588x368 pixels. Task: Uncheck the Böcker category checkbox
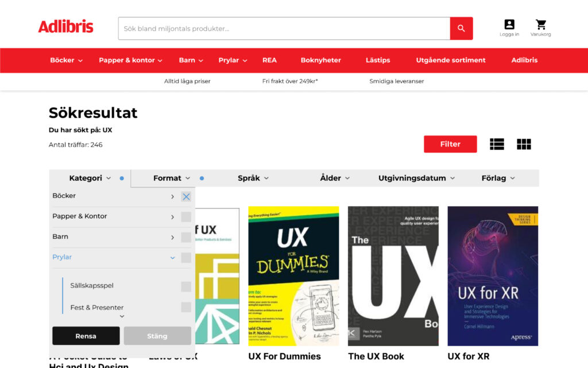(186, 196)
